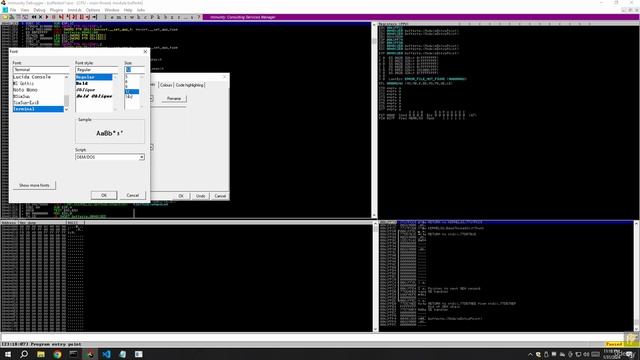This screenshot has width=640, height=360.
Task: Click the Font style input field
Action: [x=96, y=70]
